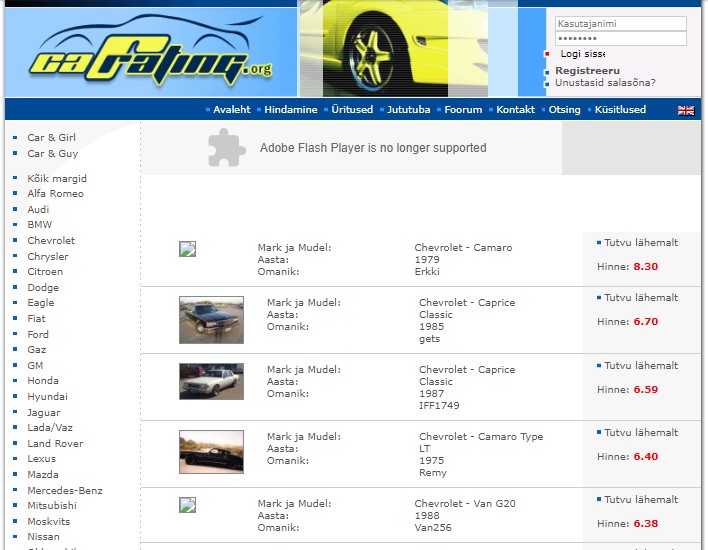Click Unustasid salasõna? link

(605, 83)
